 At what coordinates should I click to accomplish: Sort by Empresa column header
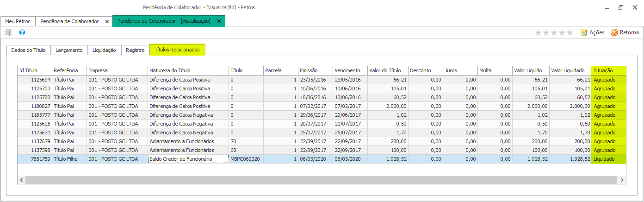point(117,70)
